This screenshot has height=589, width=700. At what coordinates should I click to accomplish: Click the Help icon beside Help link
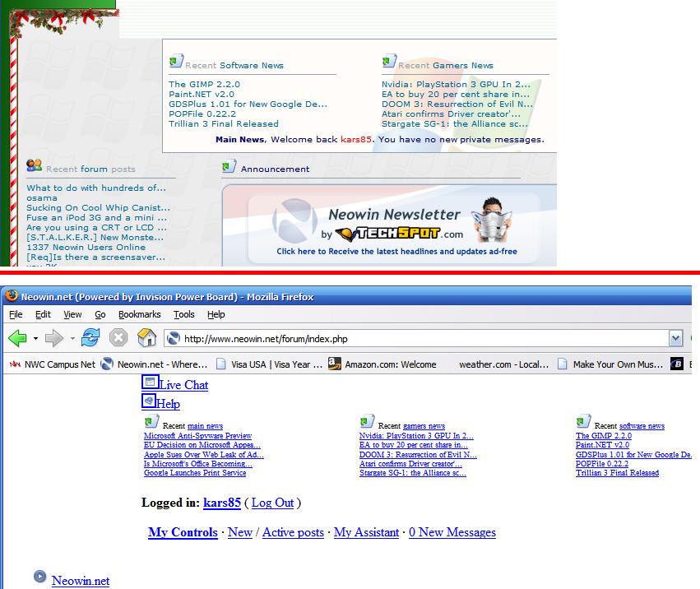click(149, 401)
